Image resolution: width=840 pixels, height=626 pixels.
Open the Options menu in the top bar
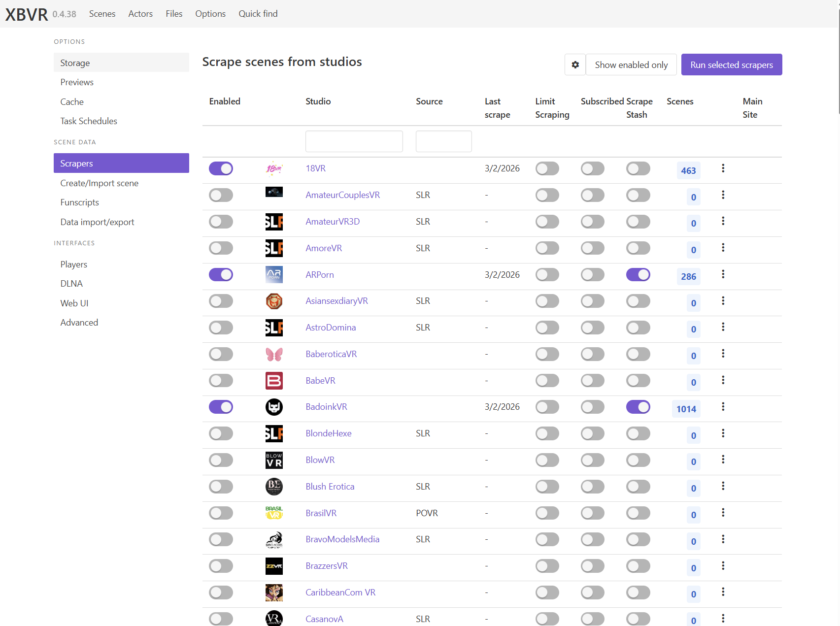click(x=210, y=13)
